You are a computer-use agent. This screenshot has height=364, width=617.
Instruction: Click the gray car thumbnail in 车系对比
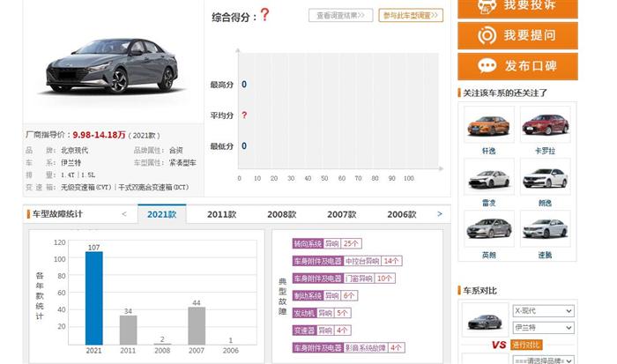click(x=485, y=320)
